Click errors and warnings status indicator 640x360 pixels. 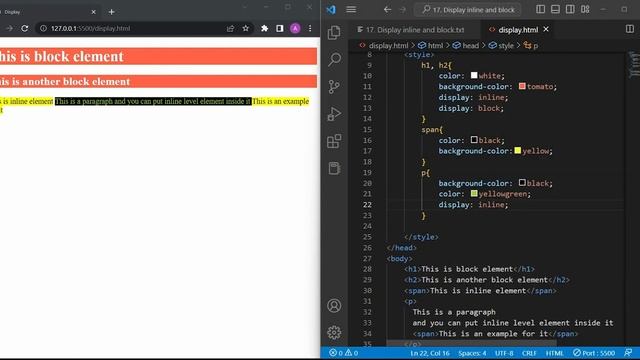pos(344,353)
